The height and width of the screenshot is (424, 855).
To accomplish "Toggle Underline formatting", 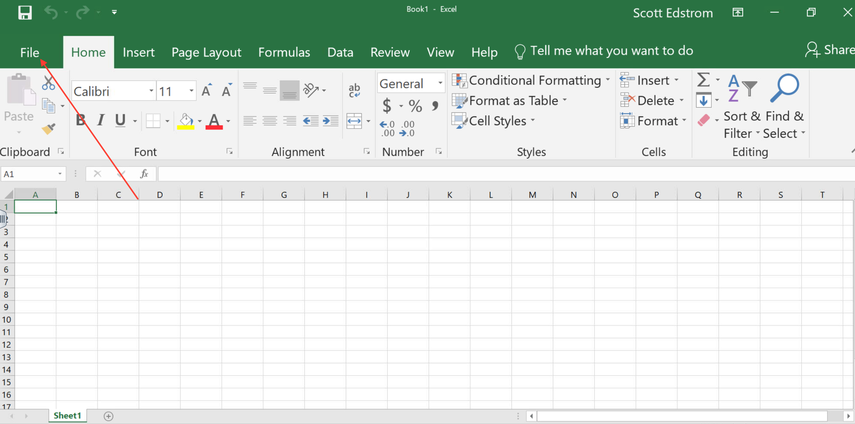I will point(120,121).
